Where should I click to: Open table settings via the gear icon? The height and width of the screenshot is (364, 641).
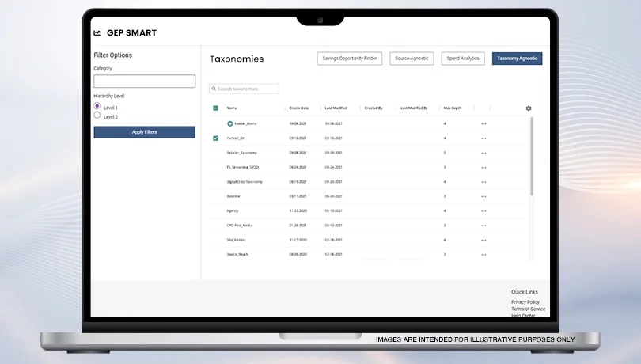coord(529,108)
